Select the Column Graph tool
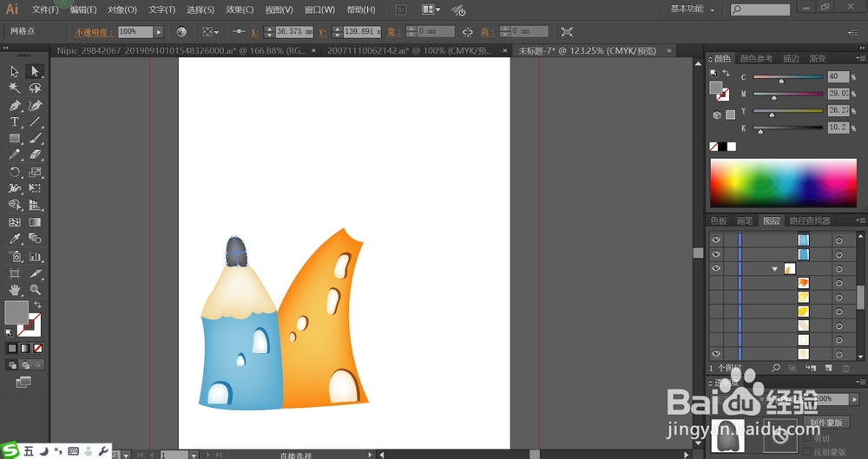The width and height of the screenshot is (868, 459). (35, 256)
